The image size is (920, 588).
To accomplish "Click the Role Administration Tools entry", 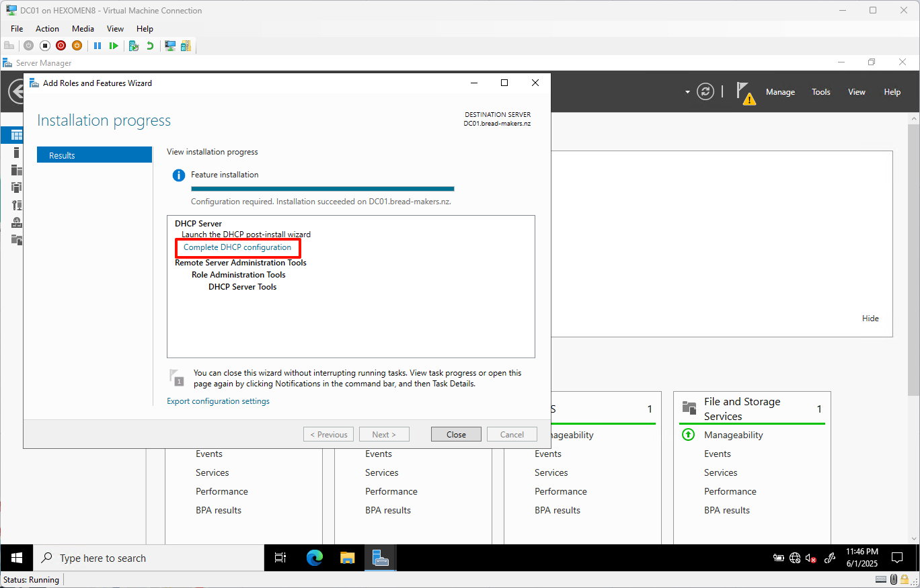I will (238, 275).
